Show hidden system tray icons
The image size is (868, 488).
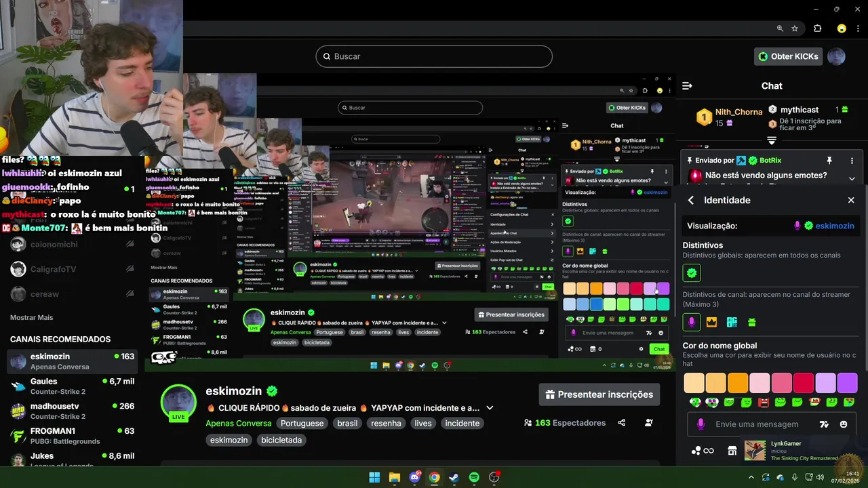[751, 477]
